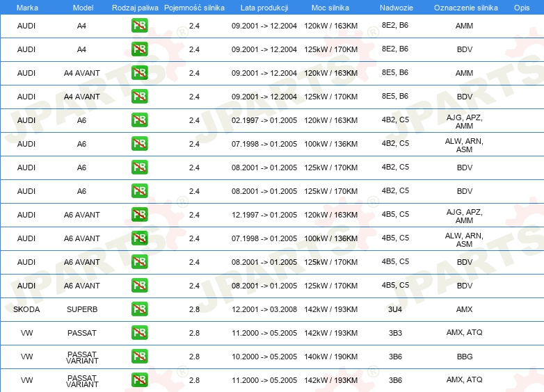
Task: Click 100kW / 136KM in the 4B2, C5 row
Action: point(331,144)
